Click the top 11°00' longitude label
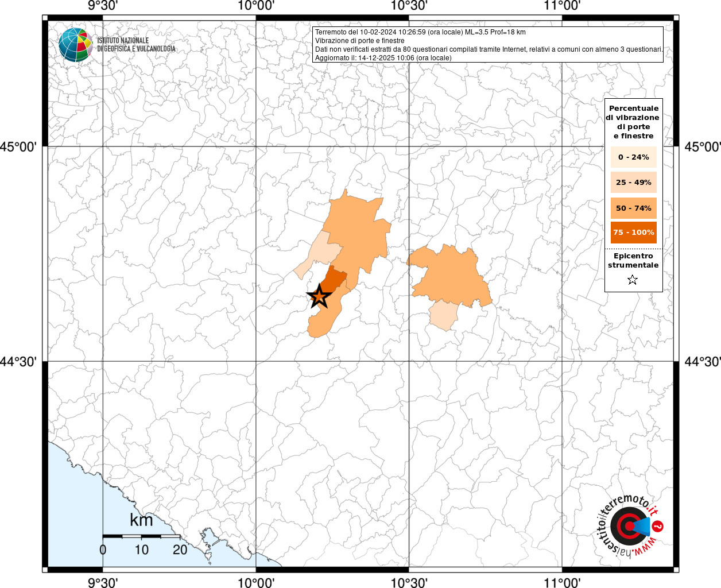The image size is (721, 588). point(562,6)
